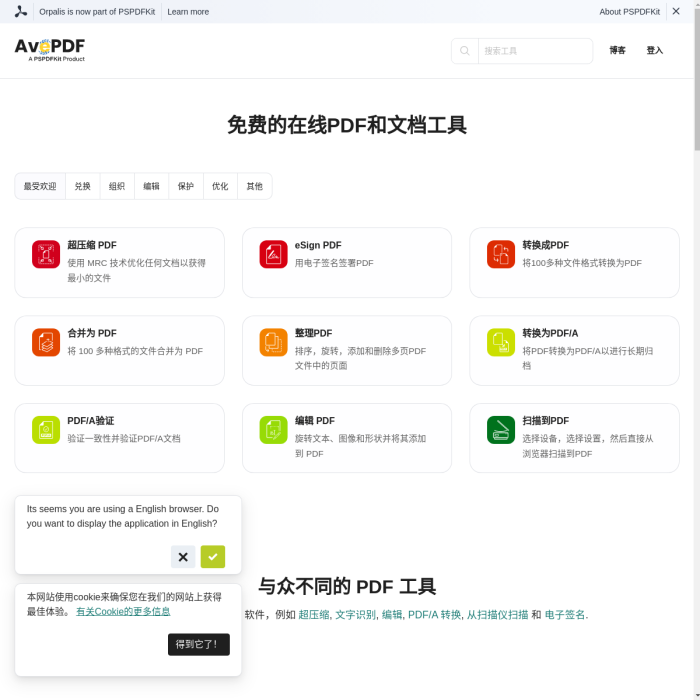The width and height of the screenshot is (700, 700).
Task: Switch to the 保护 tab
Action: (x=186, y=187)
